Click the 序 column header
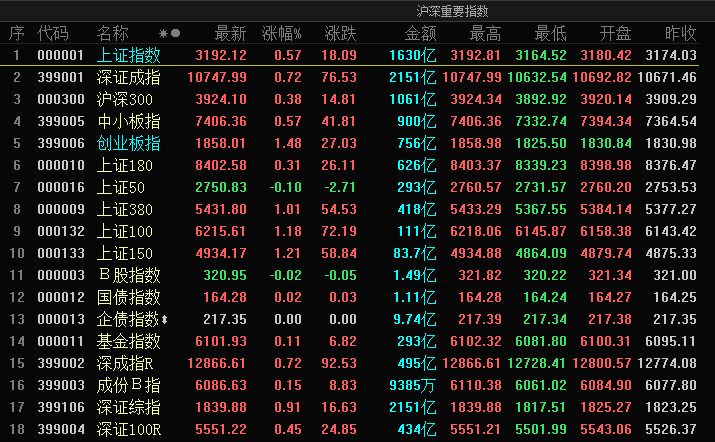 pos(16,33)
